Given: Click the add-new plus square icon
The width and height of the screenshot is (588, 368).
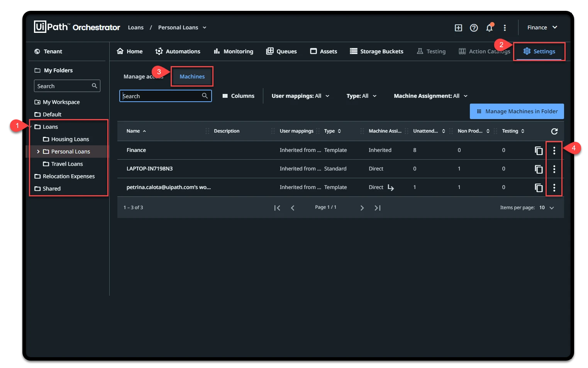Looking at the screenshot, I should point(458,28).
